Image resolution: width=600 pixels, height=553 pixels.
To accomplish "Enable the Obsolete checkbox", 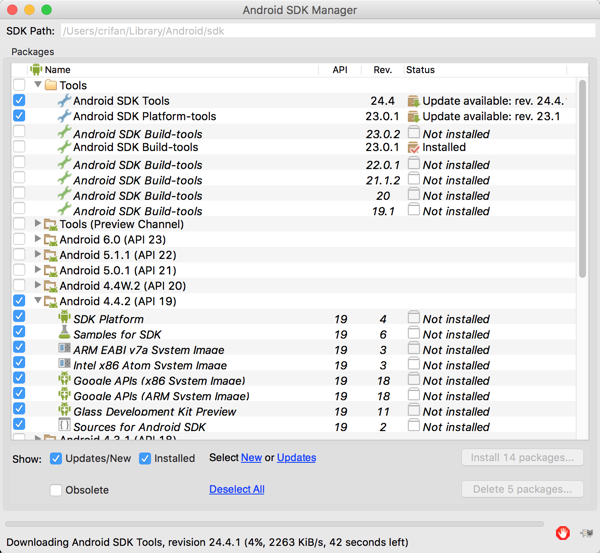I will (x=56, y=490).
